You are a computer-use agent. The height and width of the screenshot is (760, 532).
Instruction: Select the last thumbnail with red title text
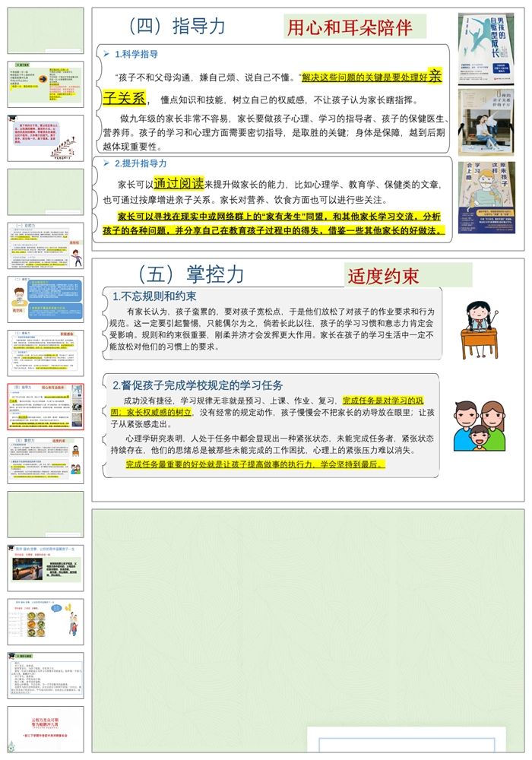tap(46, 729)
